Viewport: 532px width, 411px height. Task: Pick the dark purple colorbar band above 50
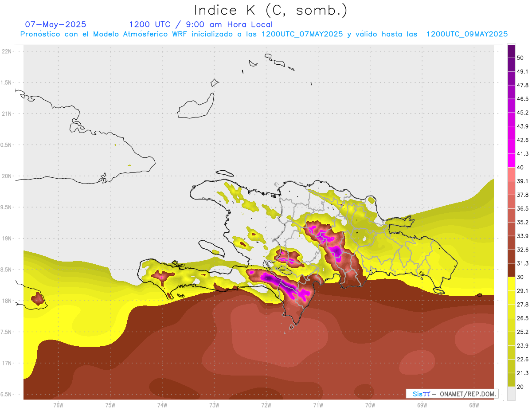(512, 51)
